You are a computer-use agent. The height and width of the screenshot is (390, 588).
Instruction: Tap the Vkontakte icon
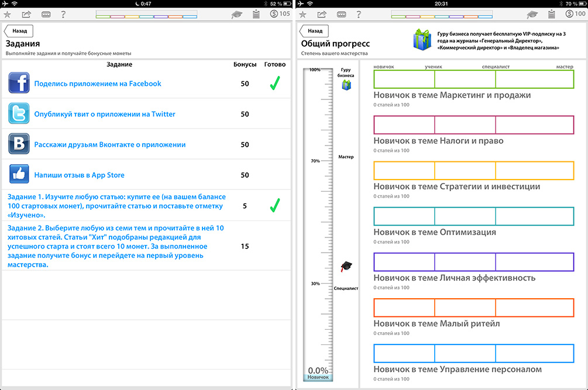(19, 144)
